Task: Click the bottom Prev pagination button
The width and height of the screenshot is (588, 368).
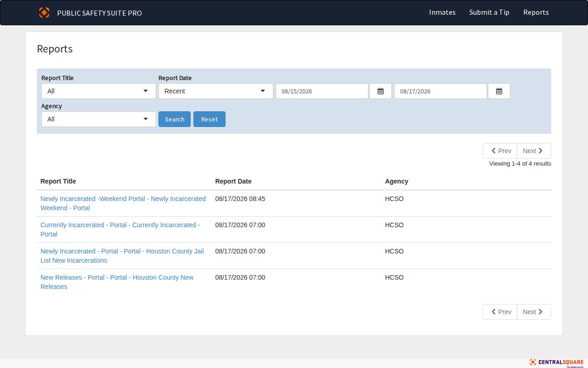Action: click(500, 312)
